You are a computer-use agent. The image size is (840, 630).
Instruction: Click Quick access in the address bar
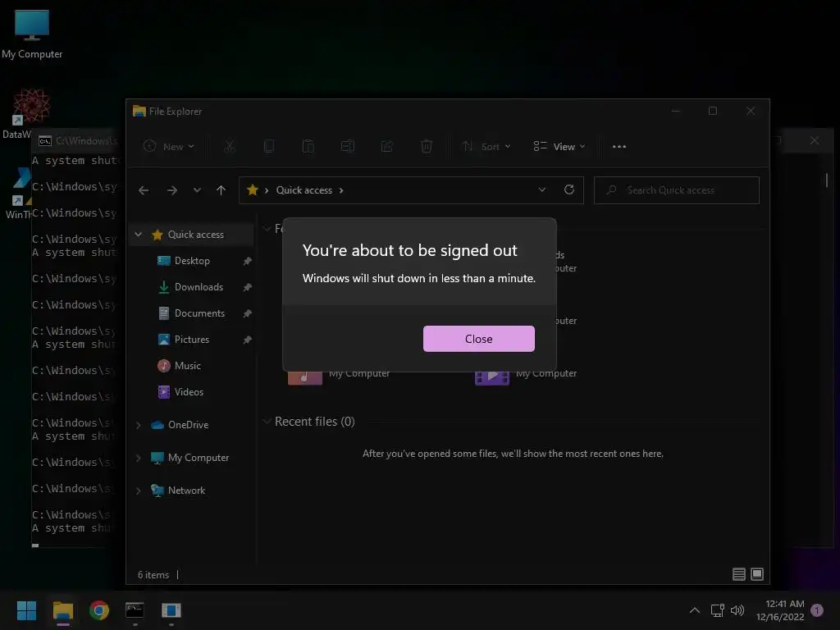tap(304, 190)
